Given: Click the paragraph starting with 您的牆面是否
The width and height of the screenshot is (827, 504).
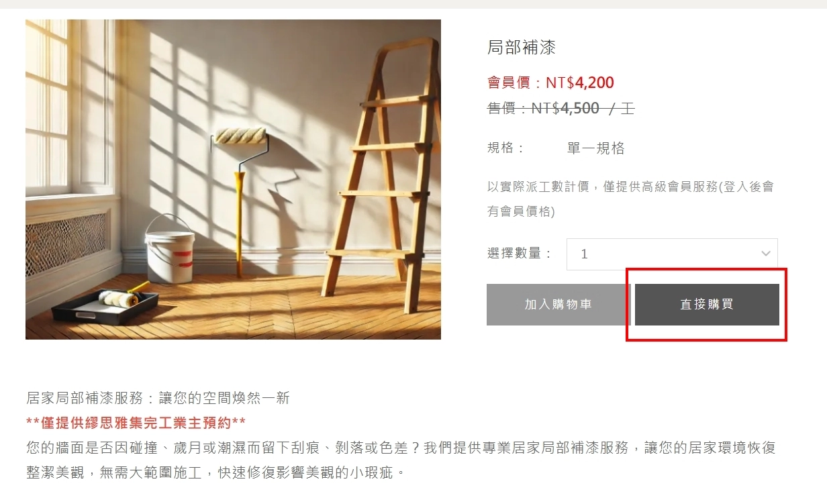Looking at the screenshot, I should click(401, 460).
